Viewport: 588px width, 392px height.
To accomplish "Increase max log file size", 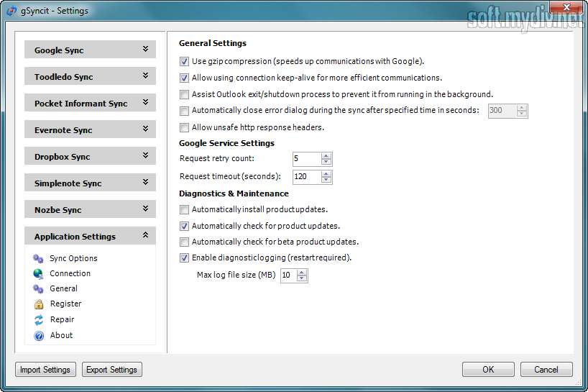I will [302, 273].
